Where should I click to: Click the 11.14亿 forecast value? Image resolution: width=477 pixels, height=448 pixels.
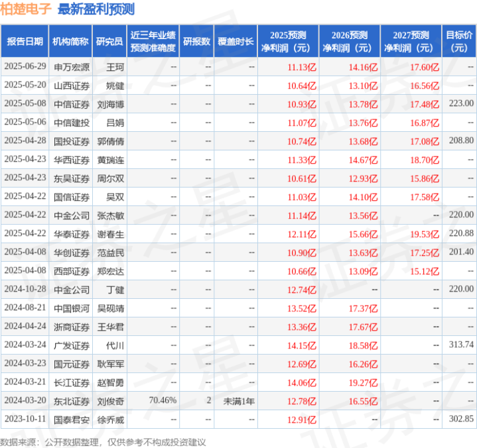[302, 215]
